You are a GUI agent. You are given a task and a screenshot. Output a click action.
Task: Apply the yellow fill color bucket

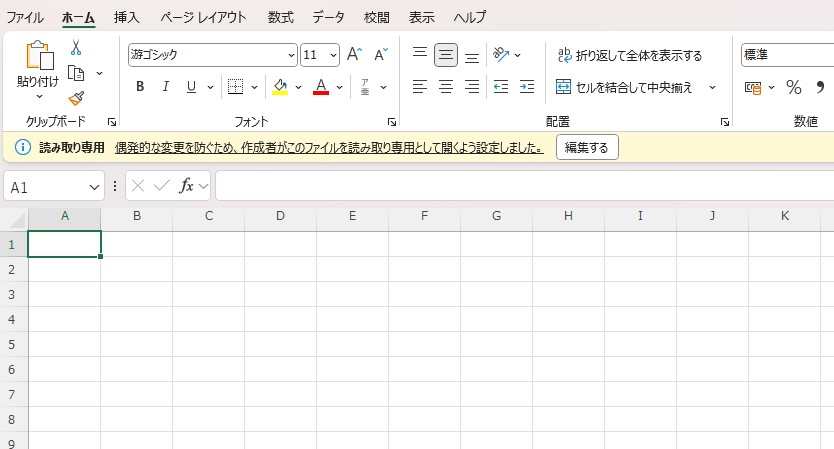click(x=280, y=86)
